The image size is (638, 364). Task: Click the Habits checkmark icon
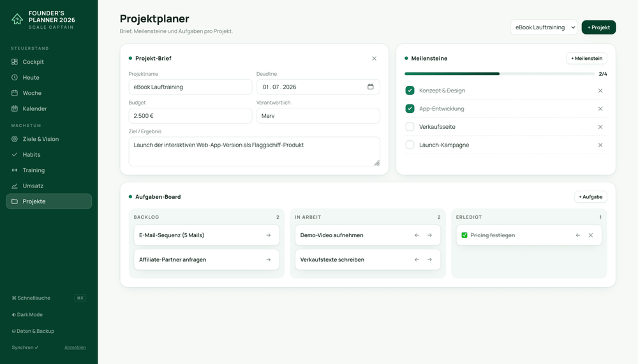pyautogui.click(x=15, y=154)
